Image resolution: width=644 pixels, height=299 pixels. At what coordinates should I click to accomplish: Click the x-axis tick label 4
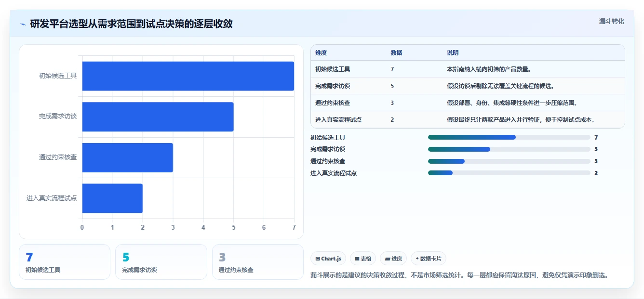point(203,227)
